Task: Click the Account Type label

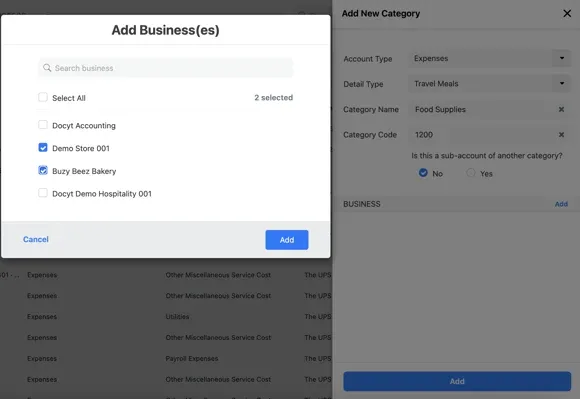Action: pos(368,59)
